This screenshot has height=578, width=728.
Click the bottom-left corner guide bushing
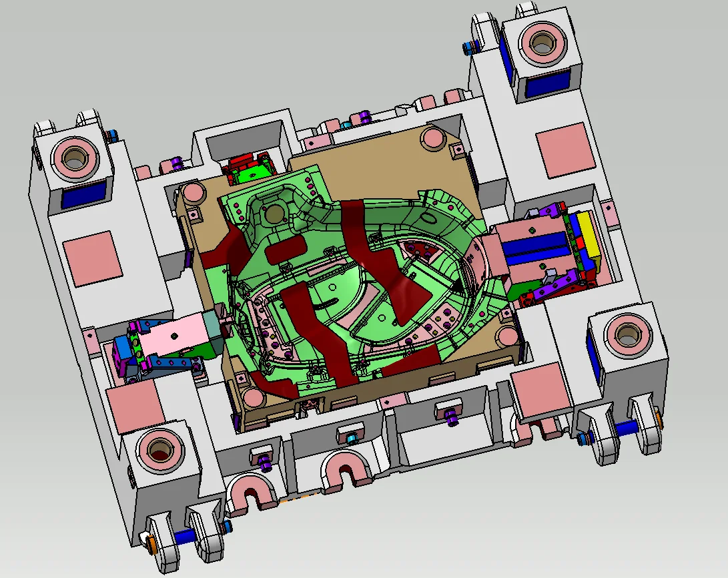point(159,449)
